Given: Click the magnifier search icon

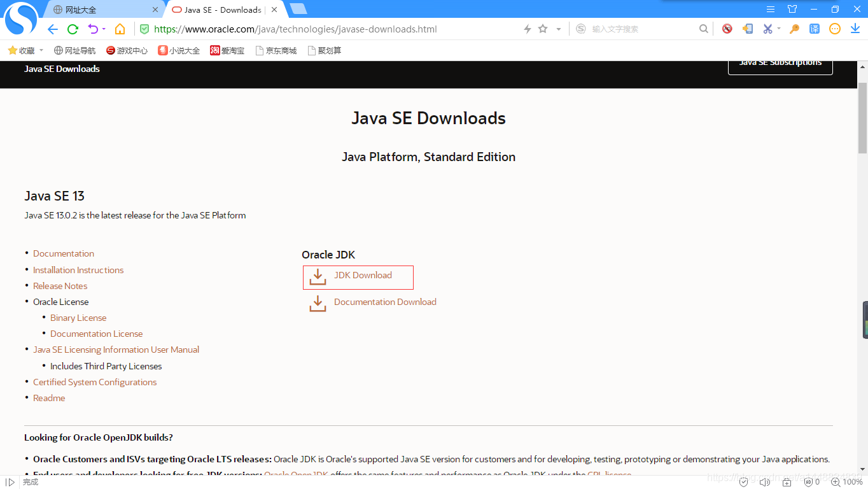Looking at the screenshot, I should [x=703, y=29].
